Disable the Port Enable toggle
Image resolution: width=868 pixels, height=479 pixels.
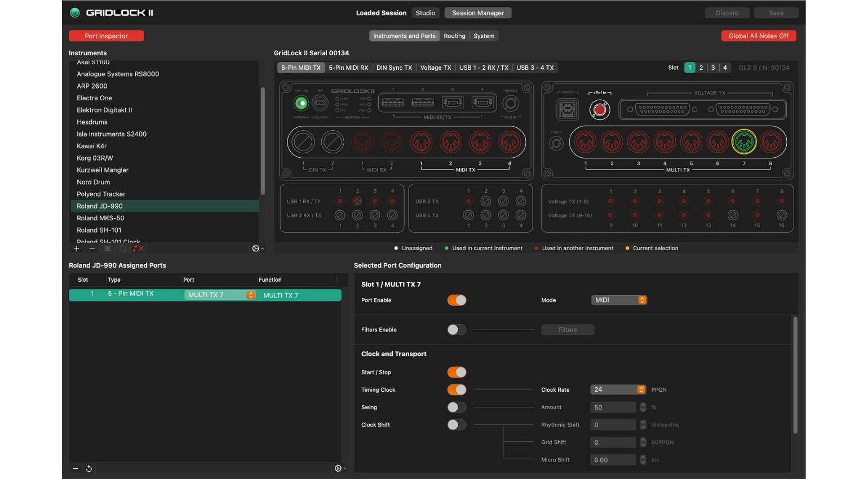[x=457, y=300]
